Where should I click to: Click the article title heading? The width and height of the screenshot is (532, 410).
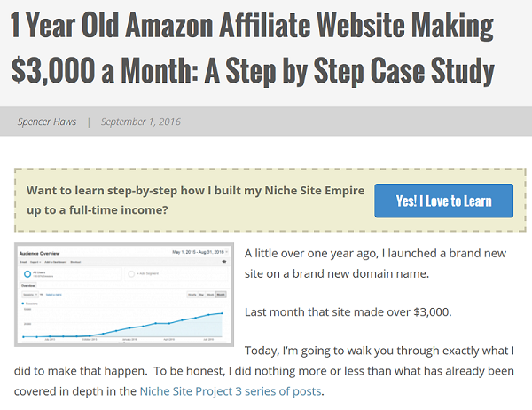pyautogui.click(x=253, y=46)
